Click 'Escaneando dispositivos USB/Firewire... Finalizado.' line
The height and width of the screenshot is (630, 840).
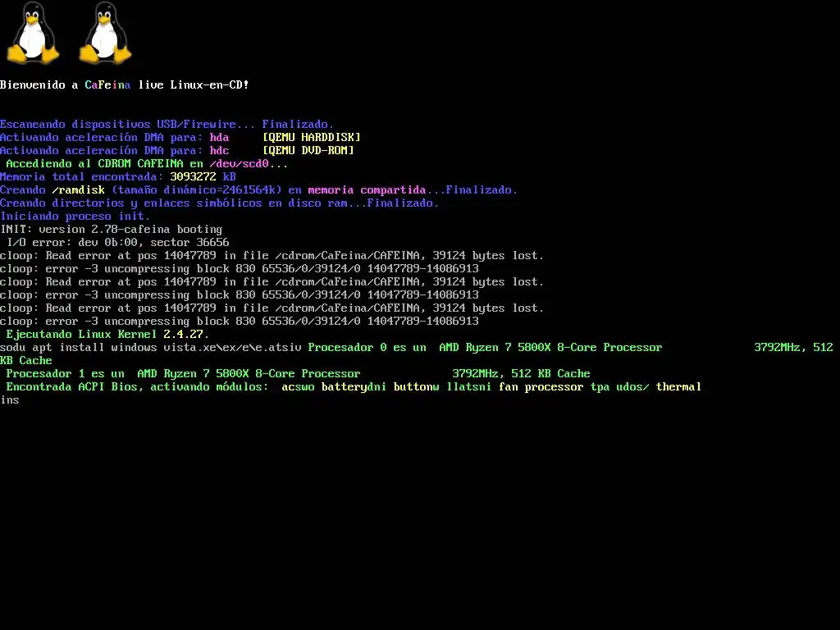coord(167,125)
